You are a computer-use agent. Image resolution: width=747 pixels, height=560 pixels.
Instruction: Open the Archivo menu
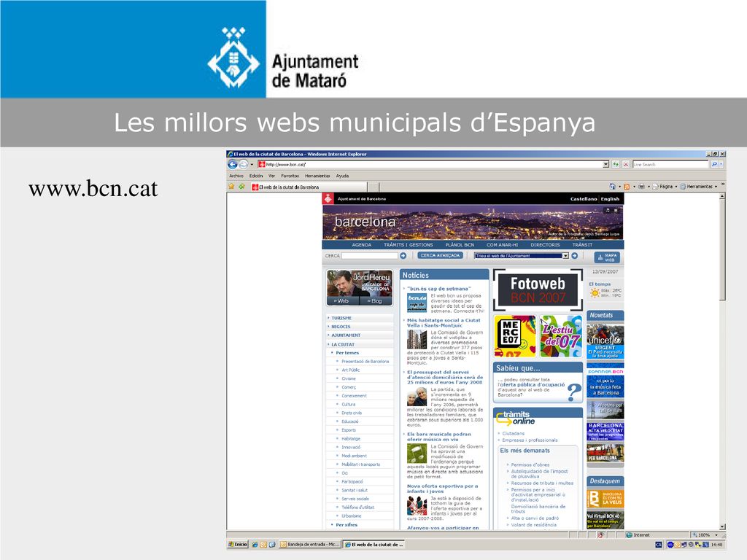[236, 176]
